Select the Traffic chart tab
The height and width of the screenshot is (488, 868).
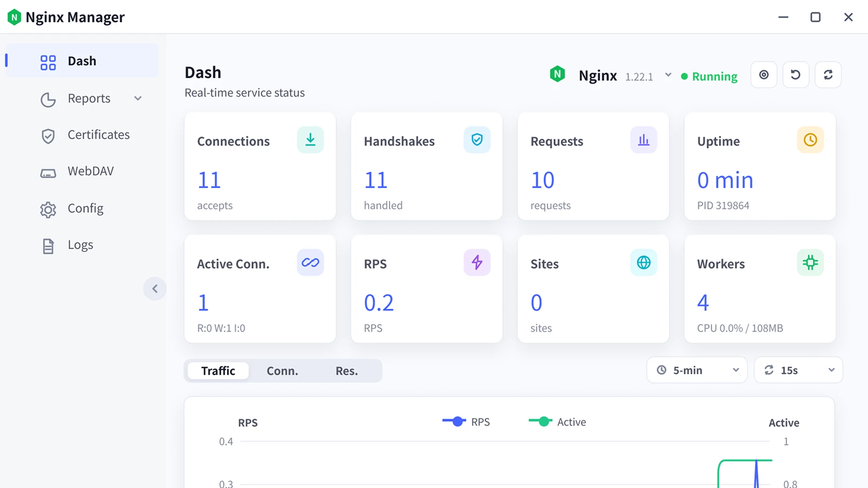point(218,371)
